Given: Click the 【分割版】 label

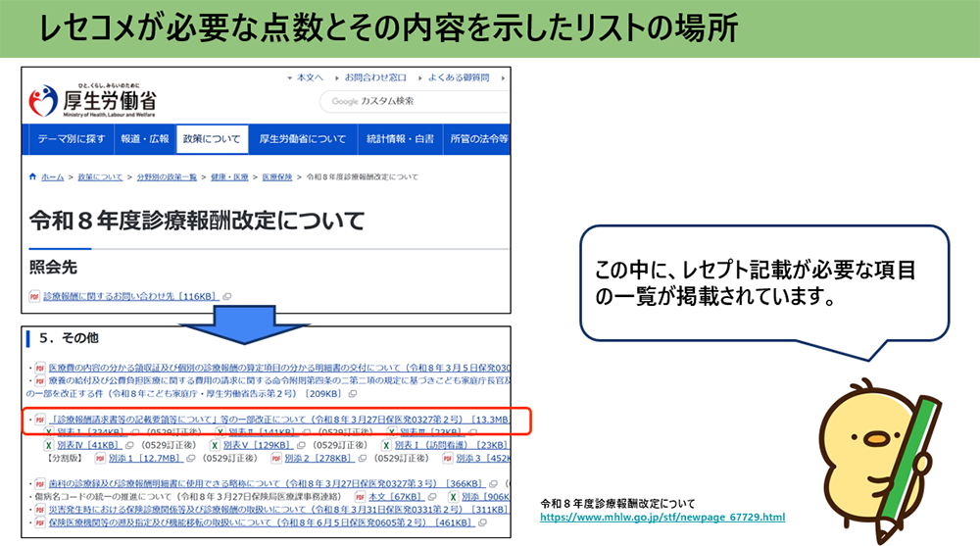Looking at the screenshot, I should (x=65, y=459).
